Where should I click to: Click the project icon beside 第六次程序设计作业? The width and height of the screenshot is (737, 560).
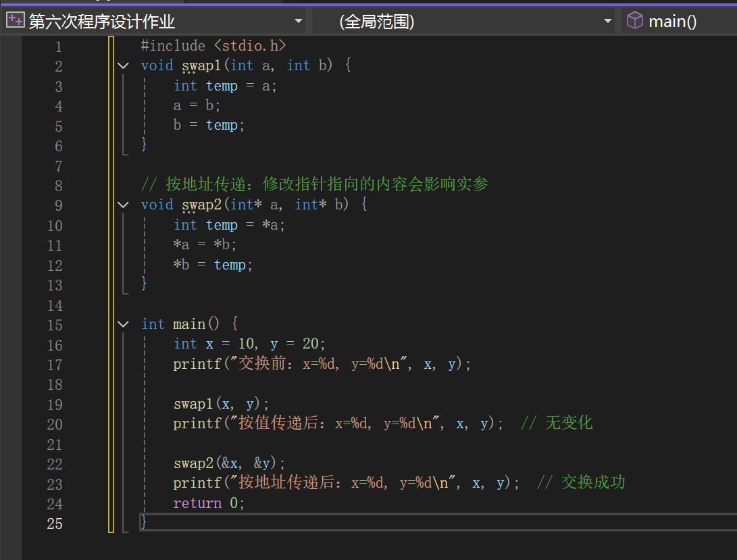tap(15, 20)
